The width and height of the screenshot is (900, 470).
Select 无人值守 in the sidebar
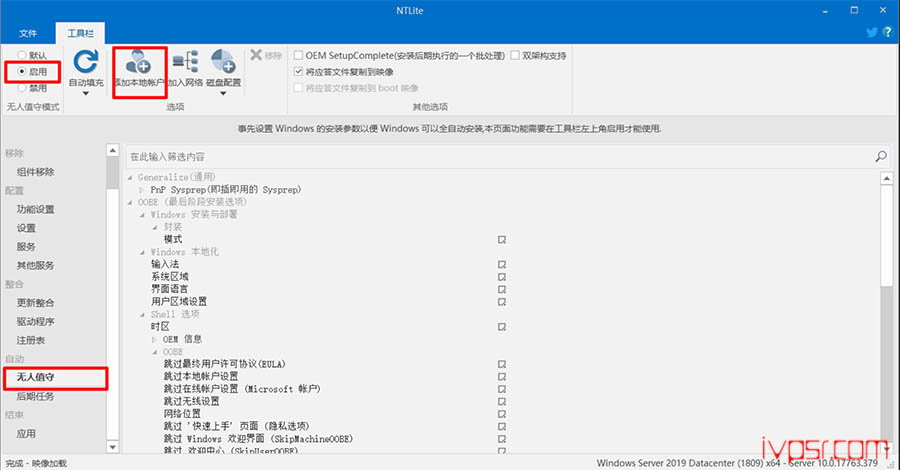36,377
